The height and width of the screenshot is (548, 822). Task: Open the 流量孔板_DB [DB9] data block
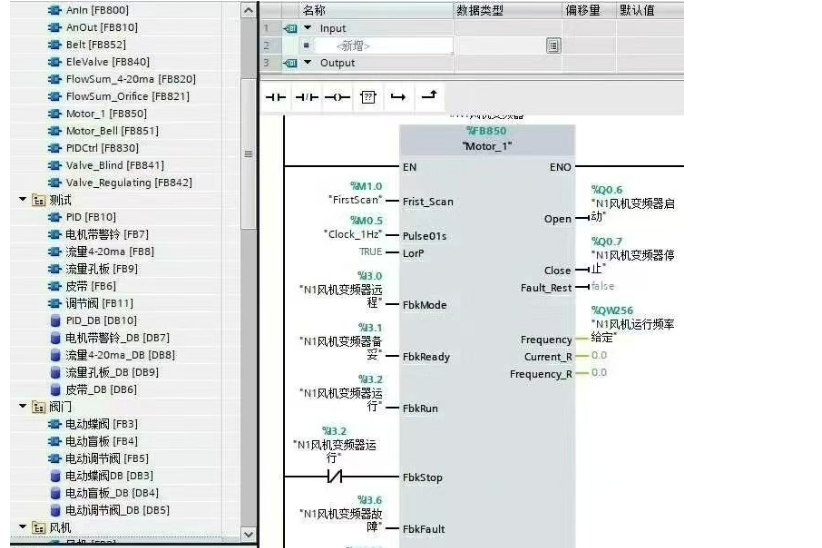tap(112, 372)
